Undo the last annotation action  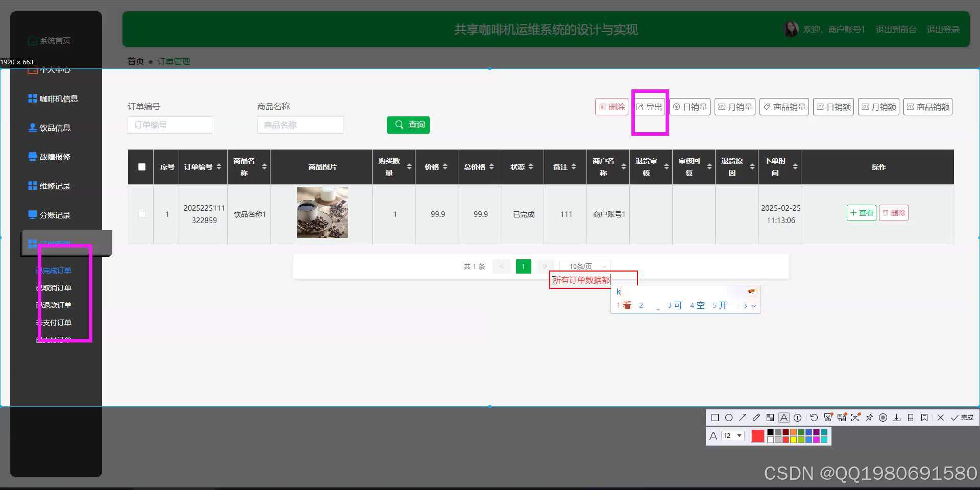click(x=814, y=418)
